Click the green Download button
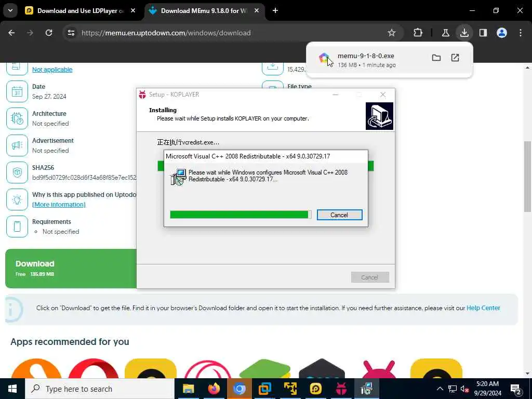This screenshot has width=532, height=399. pyautogui.click(x=71, y=269)
